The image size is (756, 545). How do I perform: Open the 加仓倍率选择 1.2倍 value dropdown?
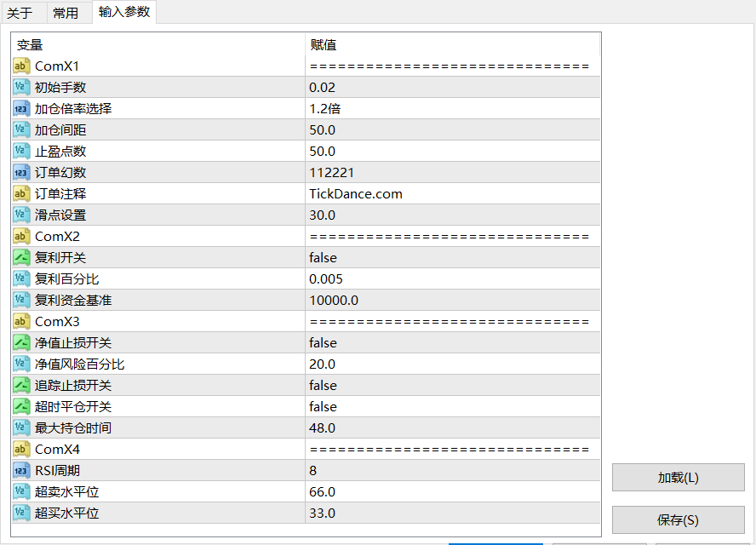click(x=452, y=109)
